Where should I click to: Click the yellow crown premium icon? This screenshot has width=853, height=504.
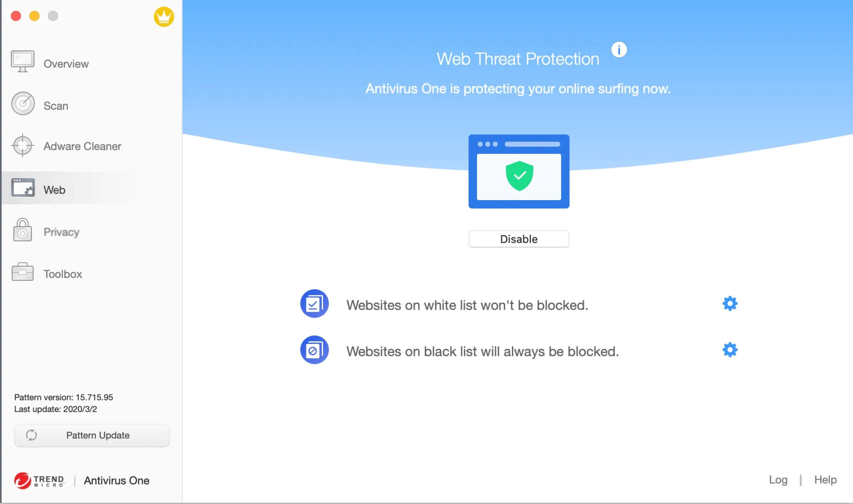click(164, 17)
